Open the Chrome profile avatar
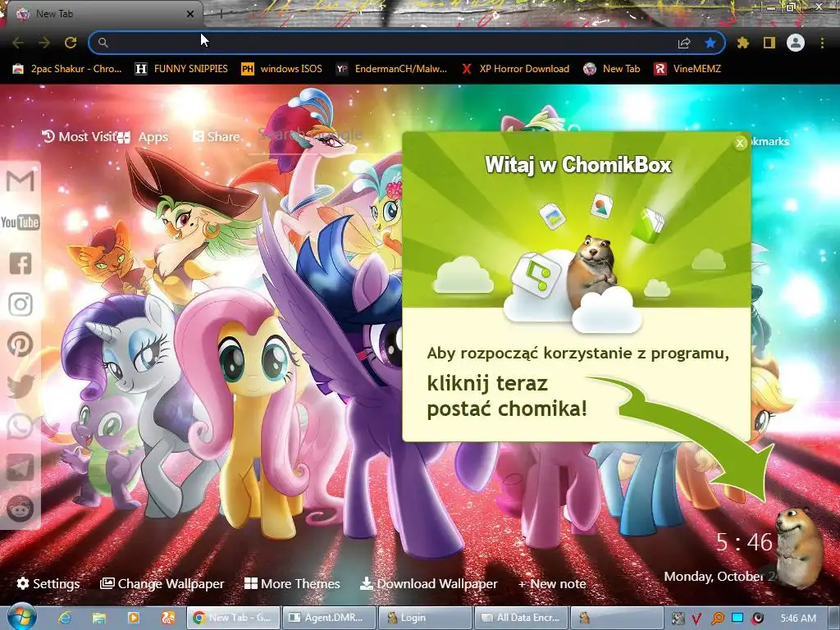The height and width of the screenshot is (630, 840). (796, 43)
